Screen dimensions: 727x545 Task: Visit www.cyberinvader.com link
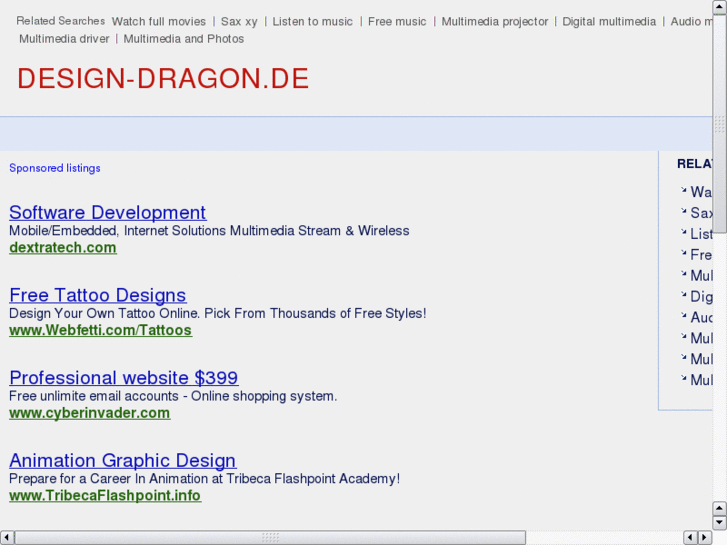point(89,413)
